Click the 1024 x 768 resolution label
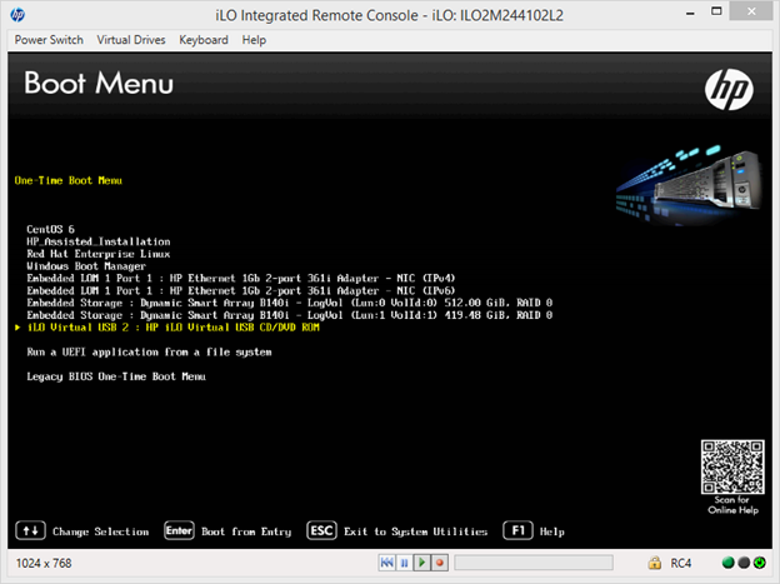Viewport: 780px width, 584px height. point(44,563)
